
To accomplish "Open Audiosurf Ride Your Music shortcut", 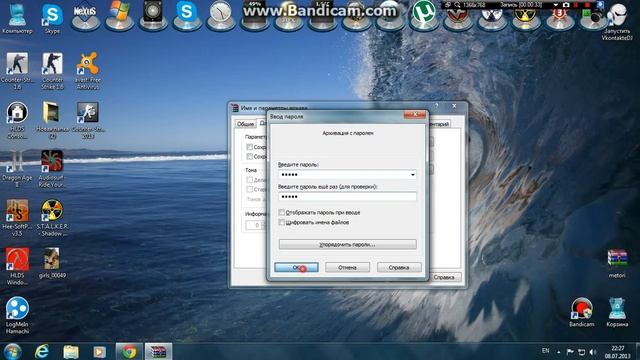I will 52,169.
